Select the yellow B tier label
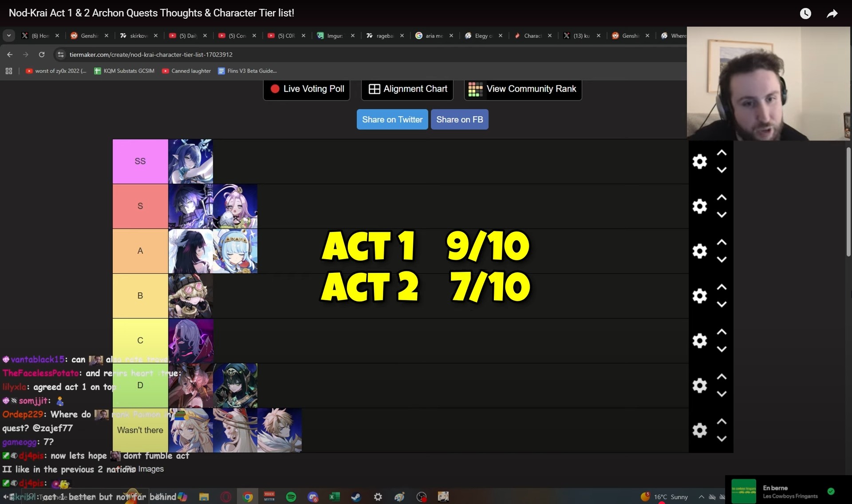The image size is (852, 504). tap(140, 296)
